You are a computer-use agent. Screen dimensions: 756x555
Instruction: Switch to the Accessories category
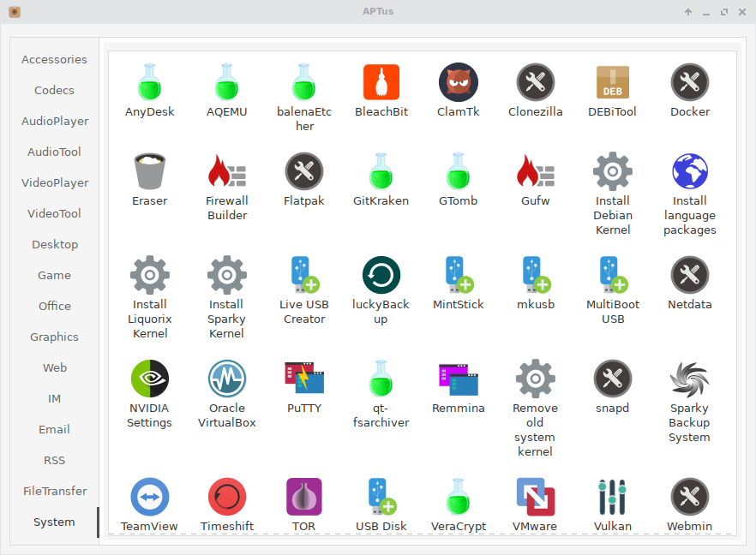(x=55, y=59)
